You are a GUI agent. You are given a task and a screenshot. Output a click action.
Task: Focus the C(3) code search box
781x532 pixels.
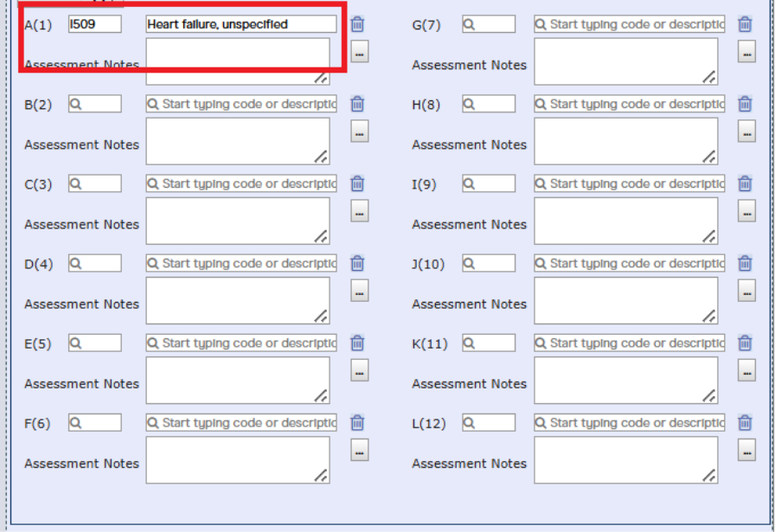coord(94,183)
